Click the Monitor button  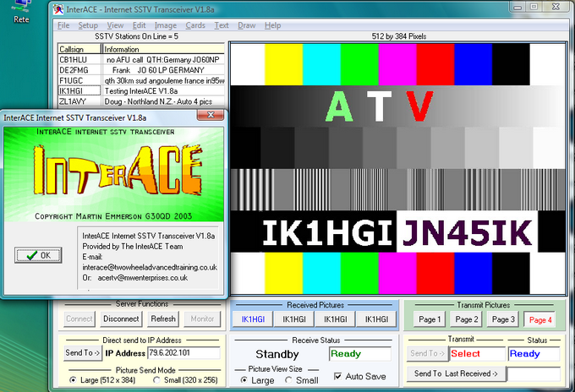click(202, 318)
